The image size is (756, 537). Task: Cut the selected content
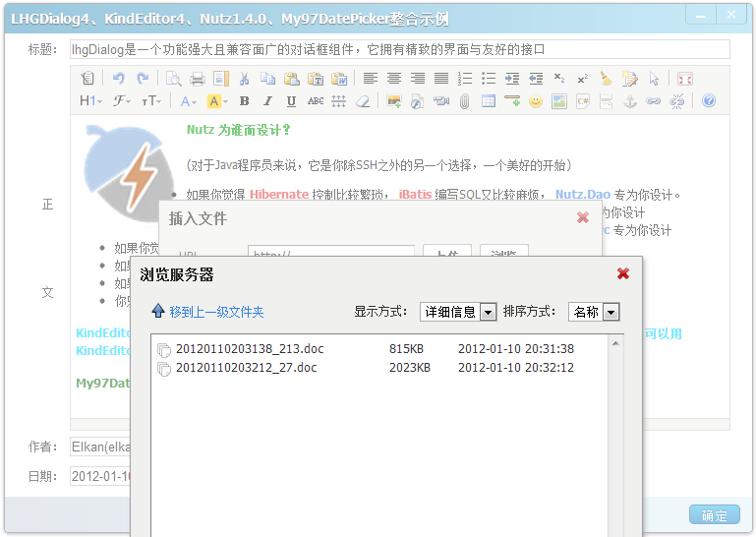245,78
